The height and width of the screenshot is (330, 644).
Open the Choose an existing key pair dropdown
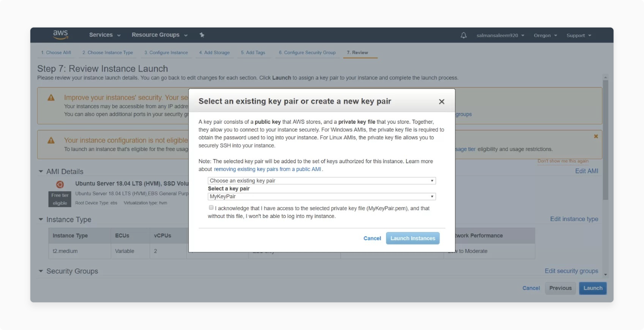(x=321, y=181)
